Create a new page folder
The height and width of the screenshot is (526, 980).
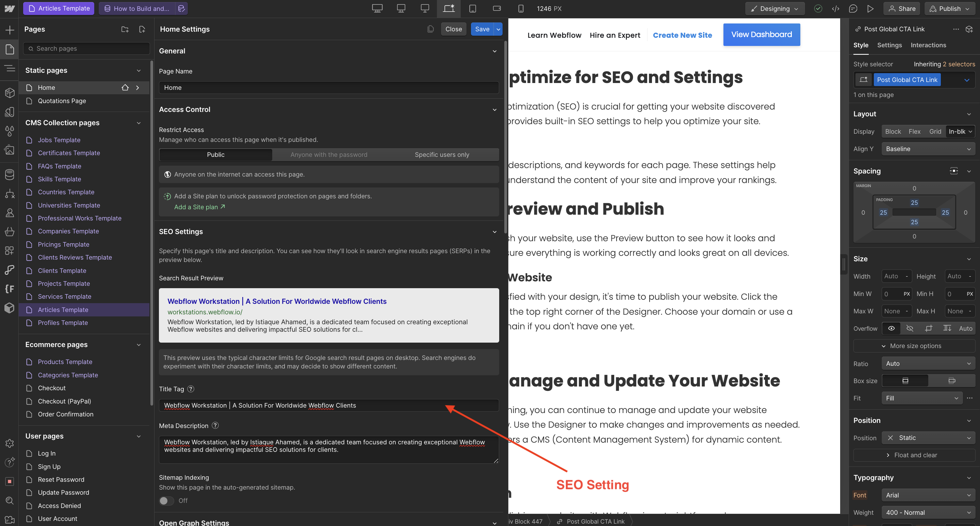[x=125, y=29]
